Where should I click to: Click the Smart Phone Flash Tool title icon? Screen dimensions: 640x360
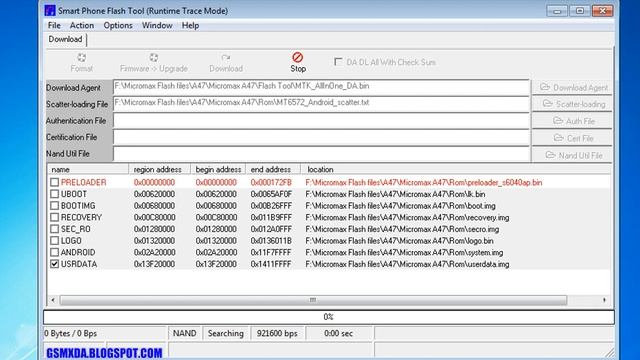[x=50, y=10]
